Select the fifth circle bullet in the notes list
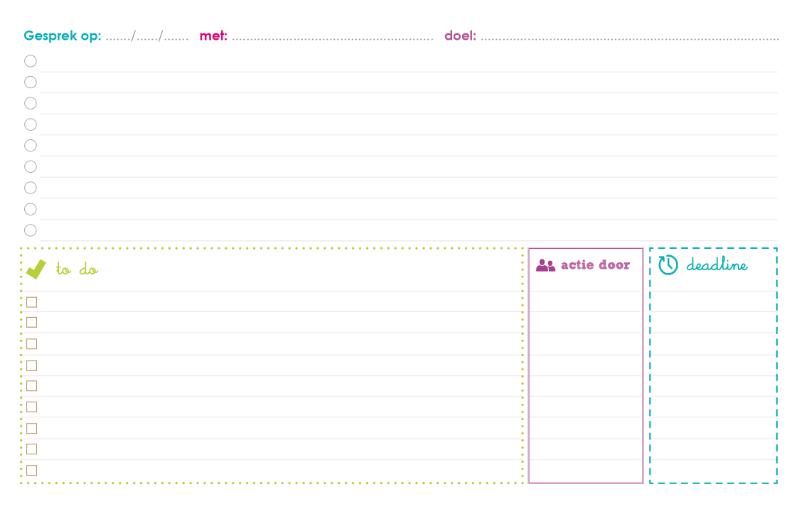The width and height of the screenshot is (800, 505). pyautogui.click(x=31, y=145)
